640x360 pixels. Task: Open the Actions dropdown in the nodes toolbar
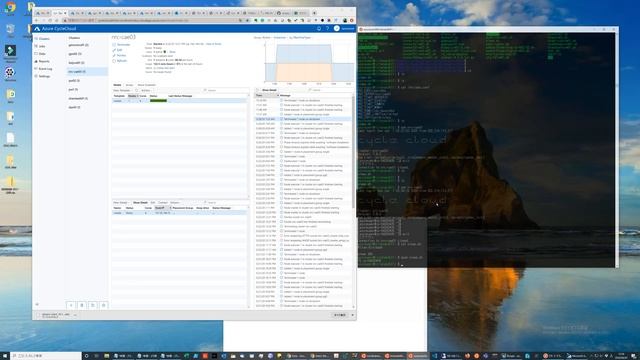[146, 90]
